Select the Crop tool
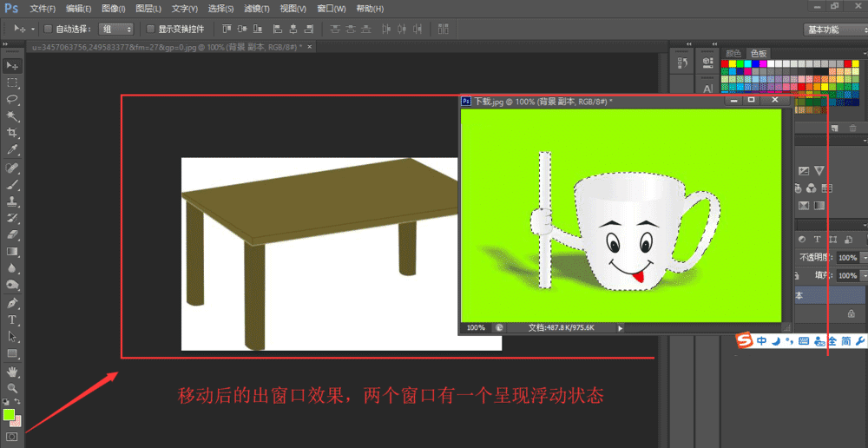 [x=12, y=133]
